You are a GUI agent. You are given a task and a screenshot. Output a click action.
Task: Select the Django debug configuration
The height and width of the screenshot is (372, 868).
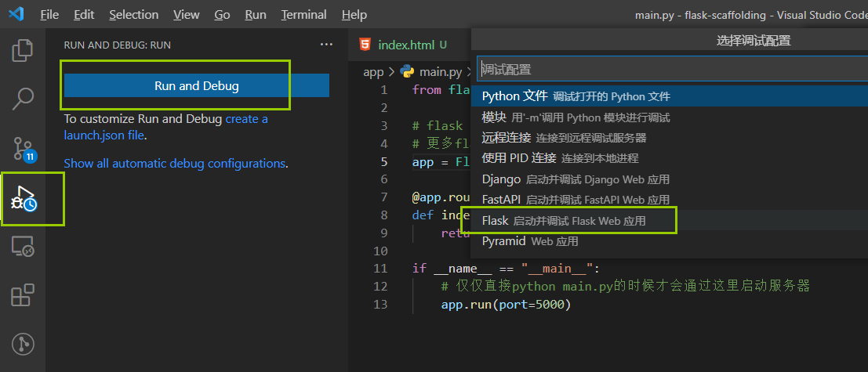pos(670,179)
